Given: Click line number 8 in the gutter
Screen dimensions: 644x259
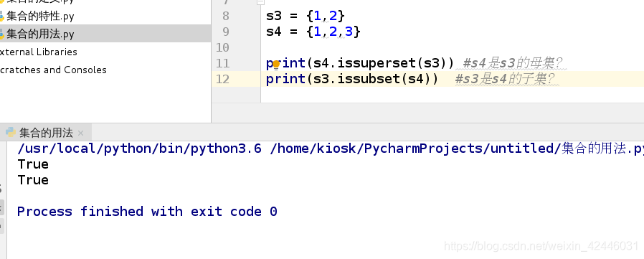Looking at the screenshot, I should tap(225, 16).
